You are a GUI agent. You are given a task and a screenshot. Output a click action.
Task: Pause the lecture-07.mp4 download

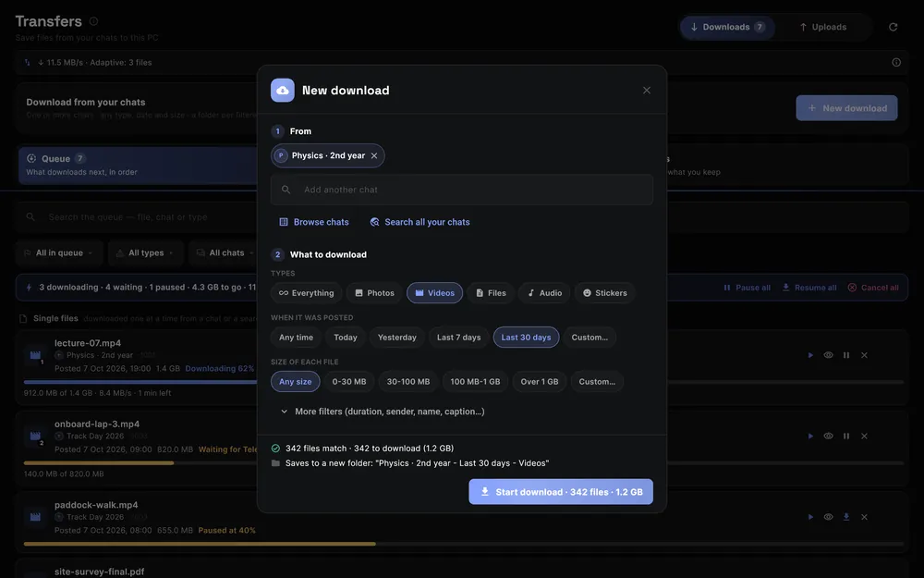pos(846,355)
